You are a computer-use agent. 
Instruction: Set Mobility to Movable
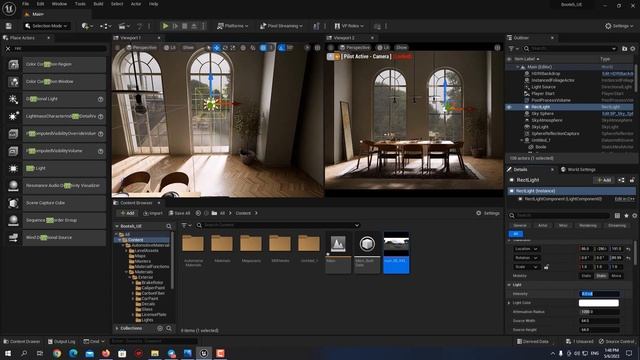(x=616, y=276)
